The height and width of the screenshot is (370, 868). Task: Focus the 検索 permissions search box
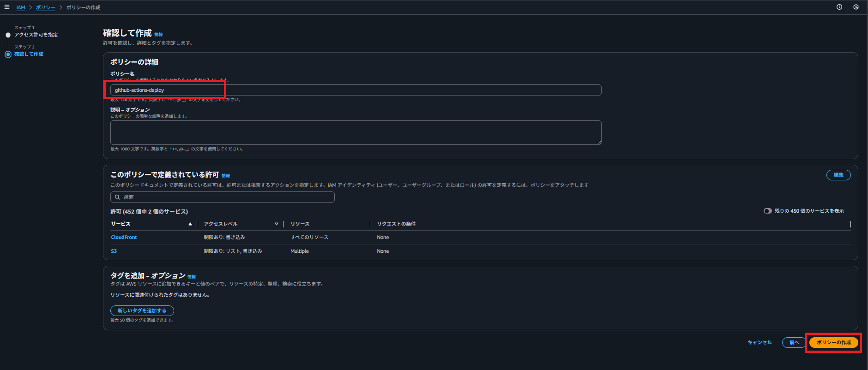223,197
